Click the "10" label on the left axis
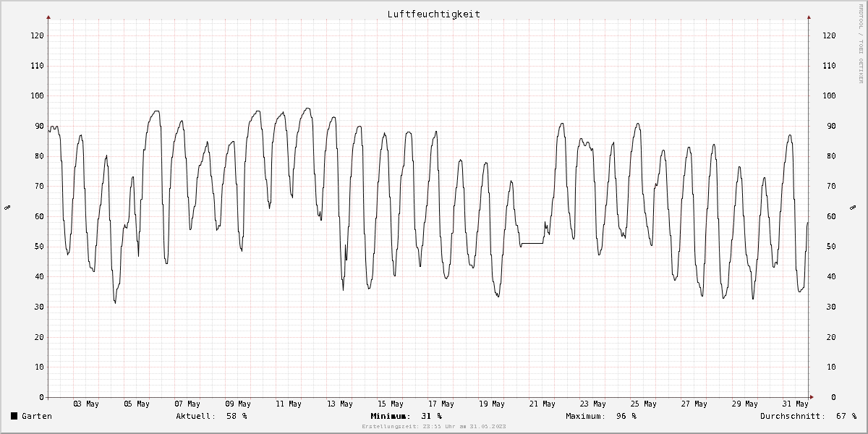This screenshot has height=434, width=868. [38, 367]
